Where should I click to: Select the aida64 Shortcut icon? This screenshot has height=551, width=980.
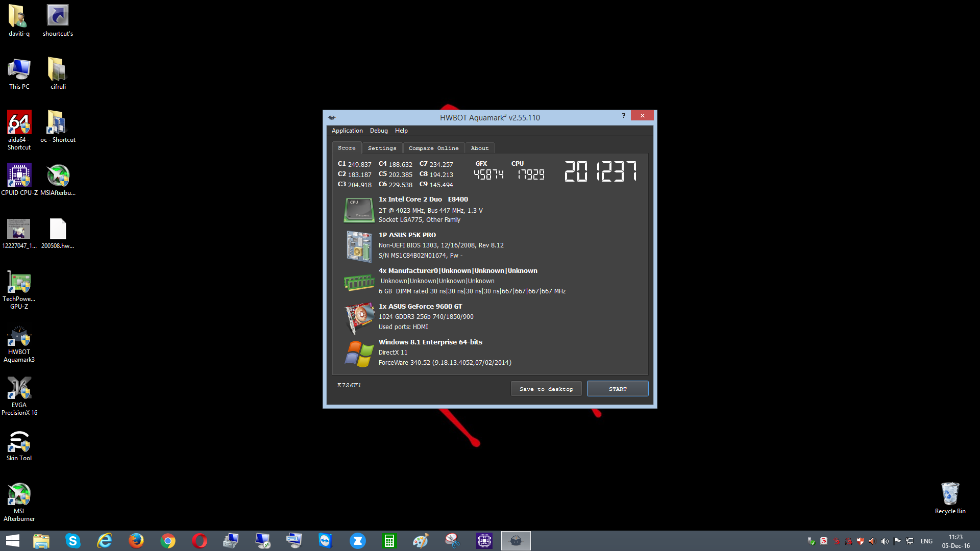pyautogui.click(x=19, y=130)
